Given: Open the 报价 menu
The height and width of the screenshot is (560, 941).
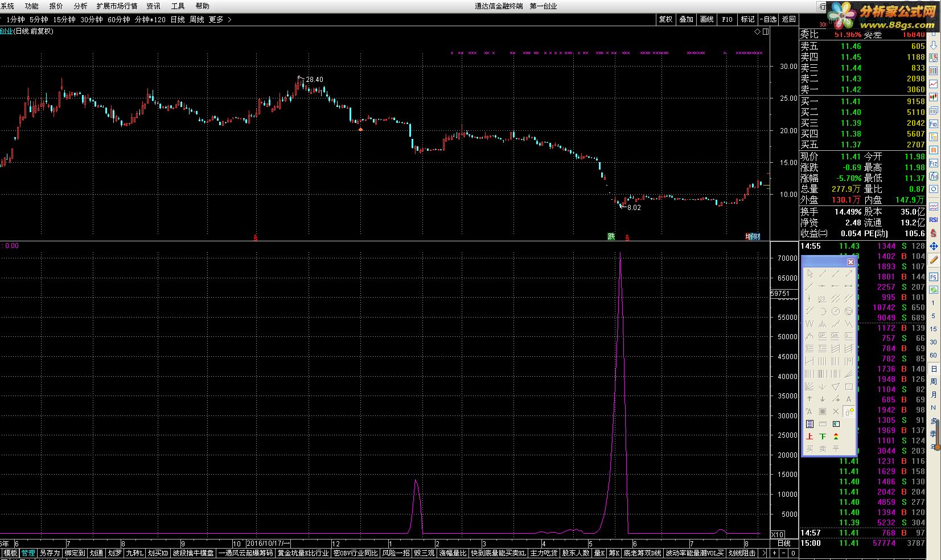Looking at the screenshot, I should [x=56, y=6].
